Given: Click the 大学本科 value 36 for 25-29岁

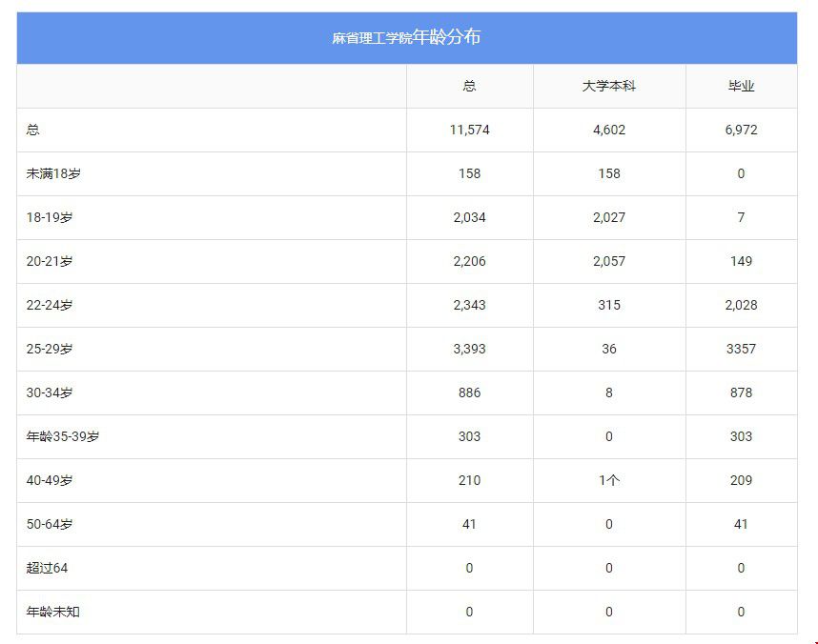Looking at the screenshot, I should click(609, 349).
